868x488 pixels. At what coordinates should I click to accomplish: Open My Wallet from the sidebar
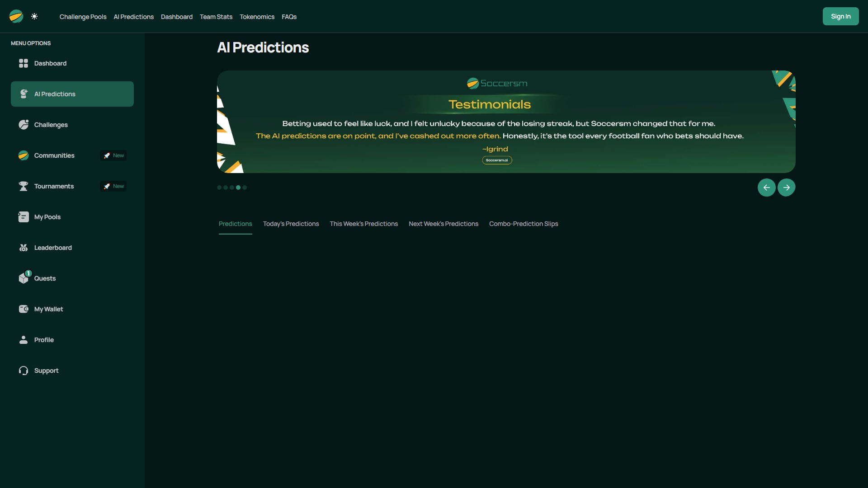pos(24,309)
